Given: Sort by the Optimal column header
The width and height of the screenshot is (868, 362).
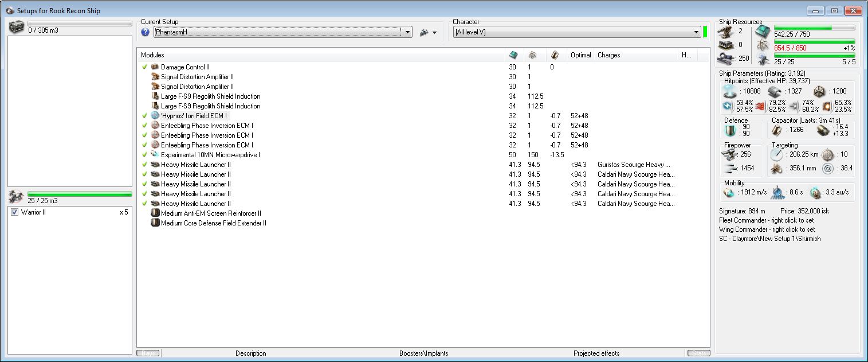Looking at the screenshot, I should 581,55.
